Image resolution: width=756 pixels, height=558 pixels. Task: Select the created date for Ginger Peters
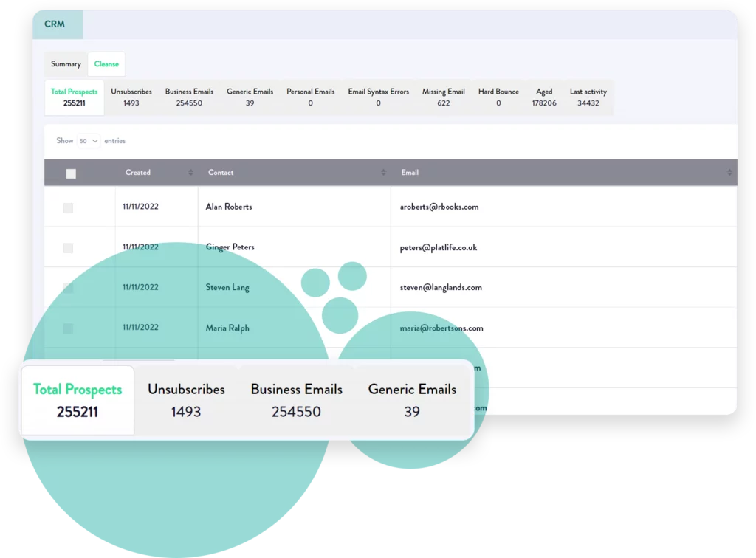[x=140, y=247]
